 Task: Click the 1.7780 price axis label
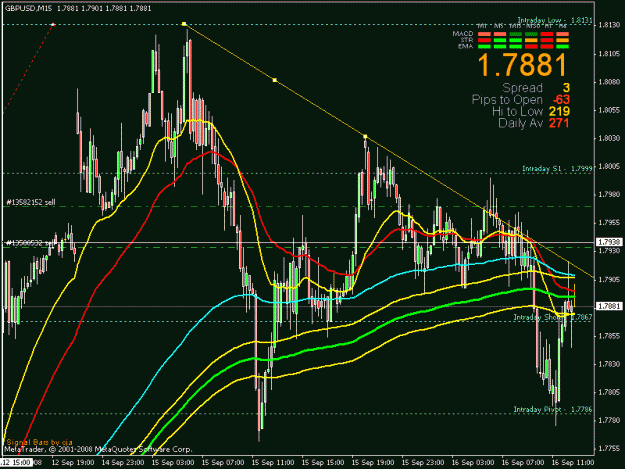click(x=609, y=420)
